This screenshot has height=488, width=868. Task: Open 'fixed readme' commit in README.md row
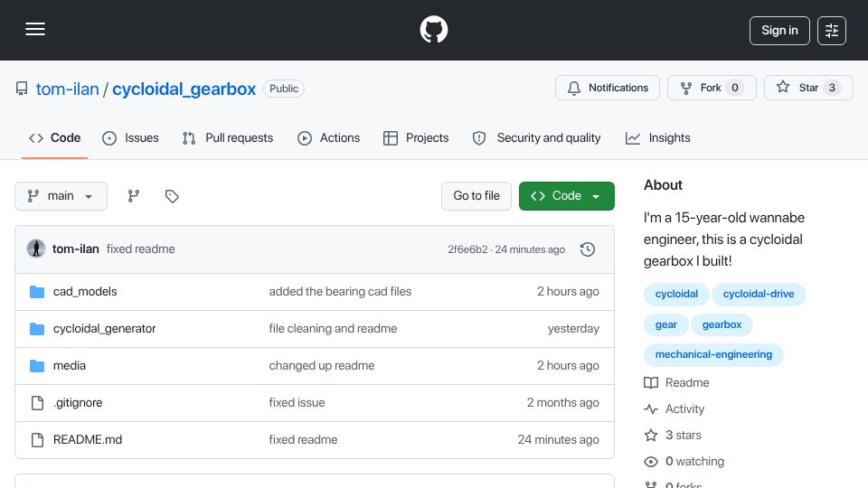303,440
